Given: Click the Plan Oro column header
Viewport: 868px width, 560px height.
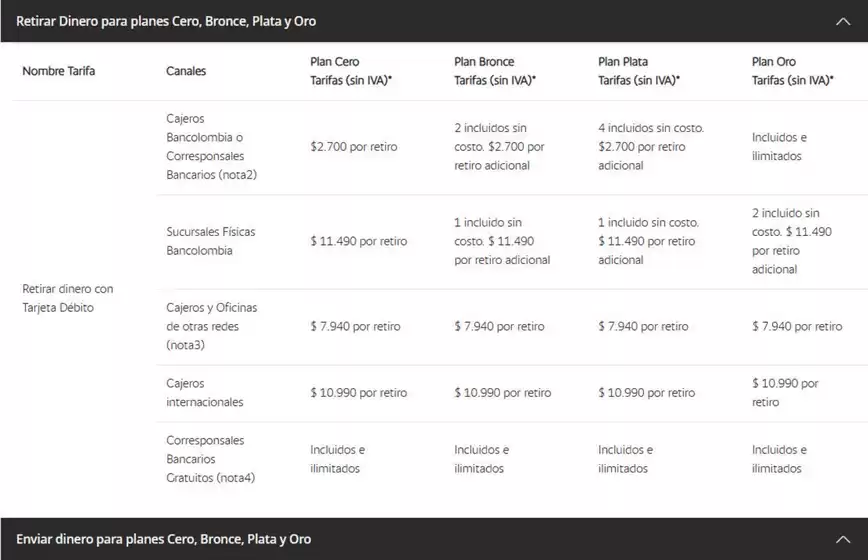Looking at the screenshot, I should coord(790,71).
